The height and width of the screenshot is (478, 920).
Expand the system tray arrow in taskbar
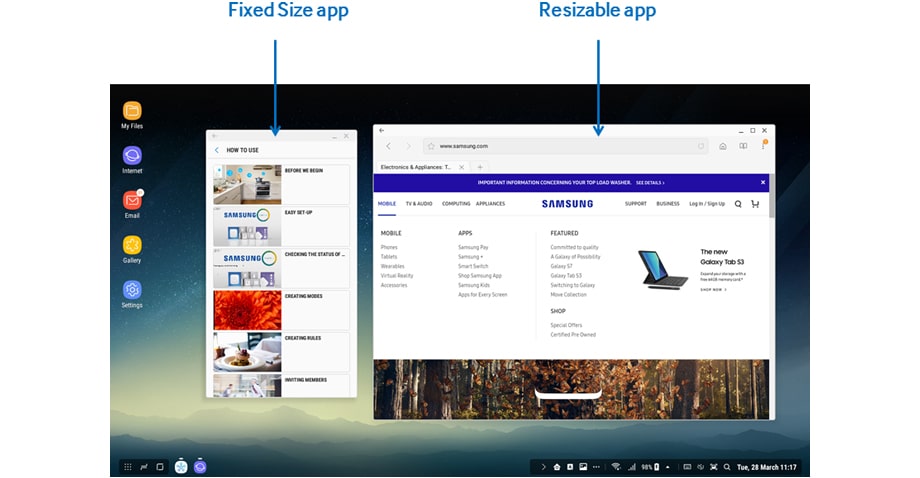(x=543, y=466)
